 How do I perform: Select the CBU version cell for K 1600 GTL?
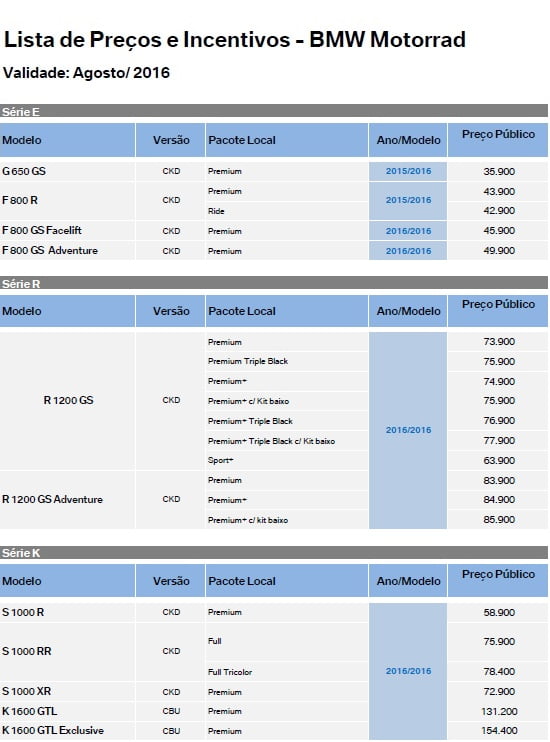170,711
